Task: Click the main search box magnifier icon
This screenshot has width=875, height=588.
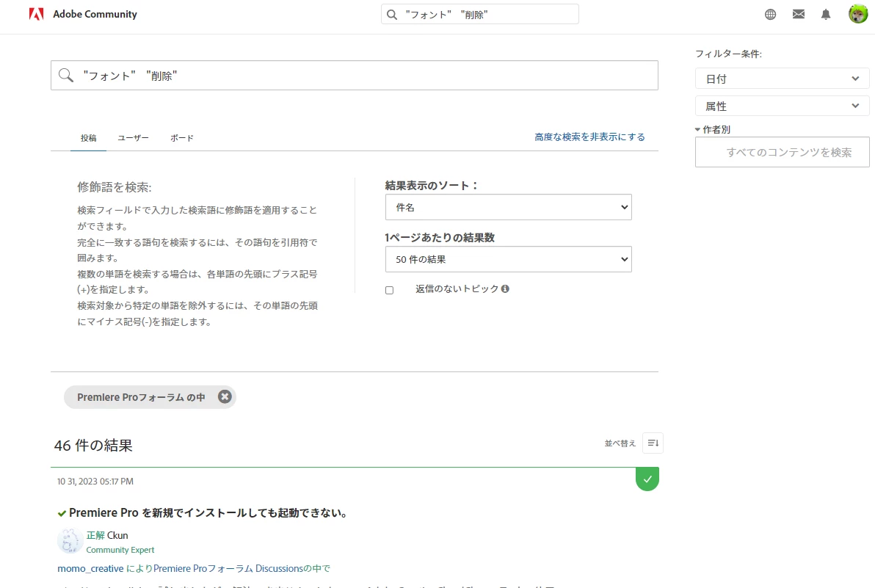Action: (x=66, y=76)
